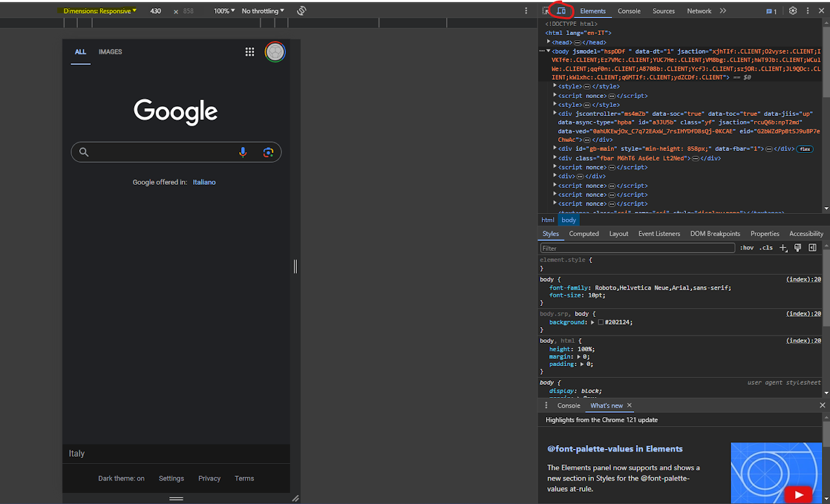
Task: Open DevTools settings gear
Action: tap(792, 11)
